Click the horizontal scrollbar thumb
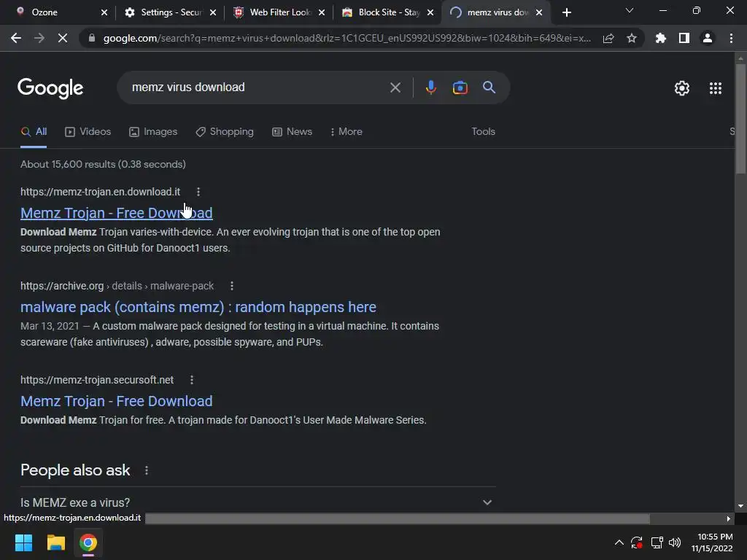 (398, 518)
